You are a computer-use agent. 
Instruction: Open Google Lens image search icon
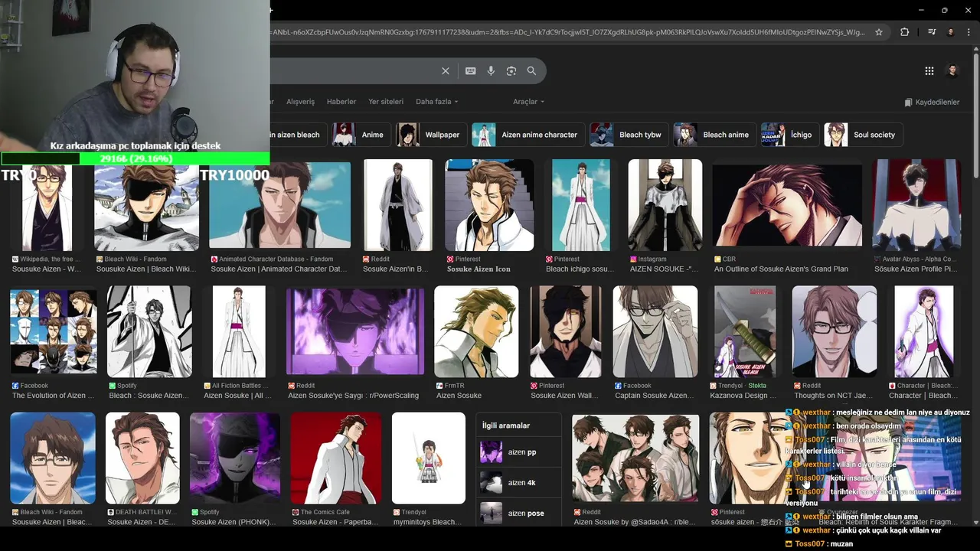(x=511, y=71)
